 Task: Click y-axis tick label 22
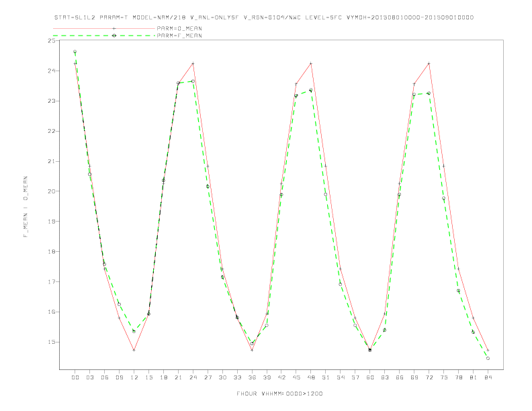point(52,131)
